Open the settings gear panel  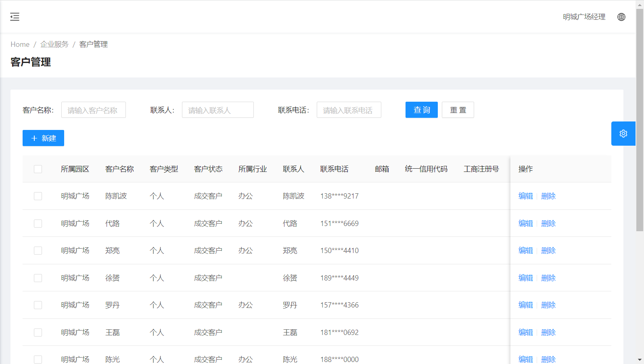click(623, 134)
